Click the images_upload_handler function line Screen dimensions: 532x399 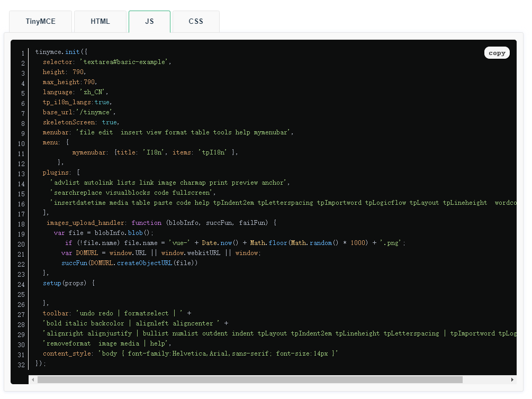[161, 223]
